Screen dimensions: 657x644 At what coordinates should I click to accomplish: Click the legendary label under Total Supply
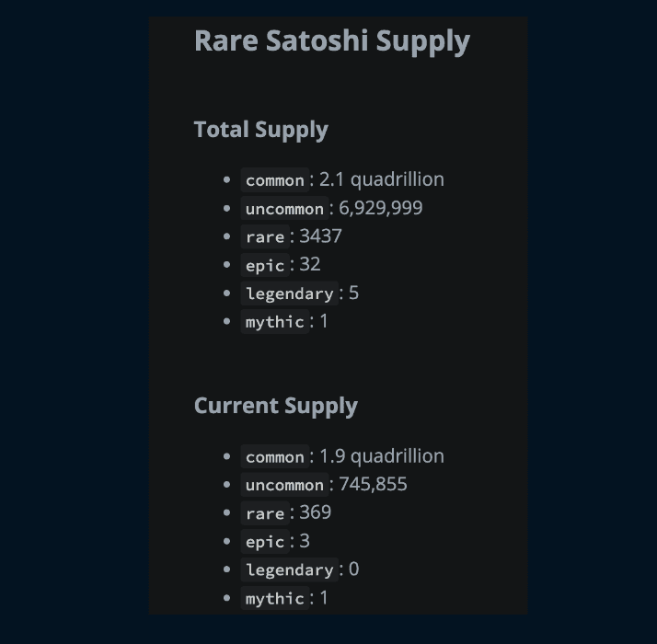pyautogui.click(x=289, y=293)
